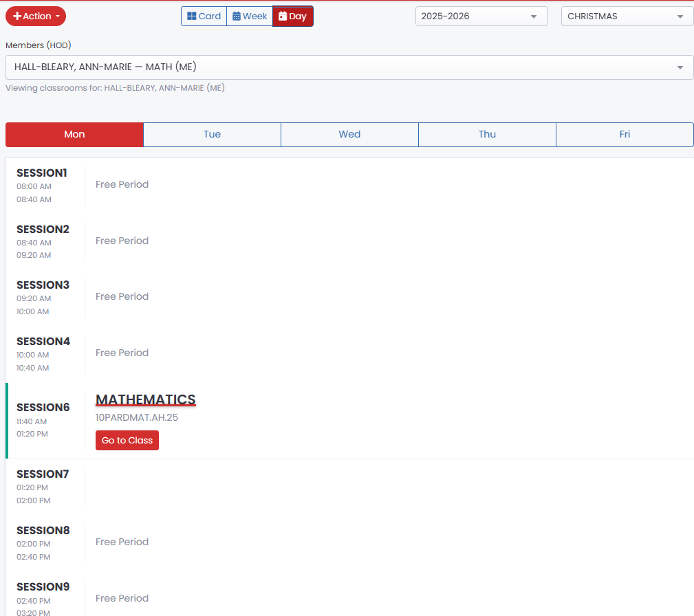Viewport: 694px width, 616px height.
Task: Open the MATHEMATICS class link
Action: 146,399
